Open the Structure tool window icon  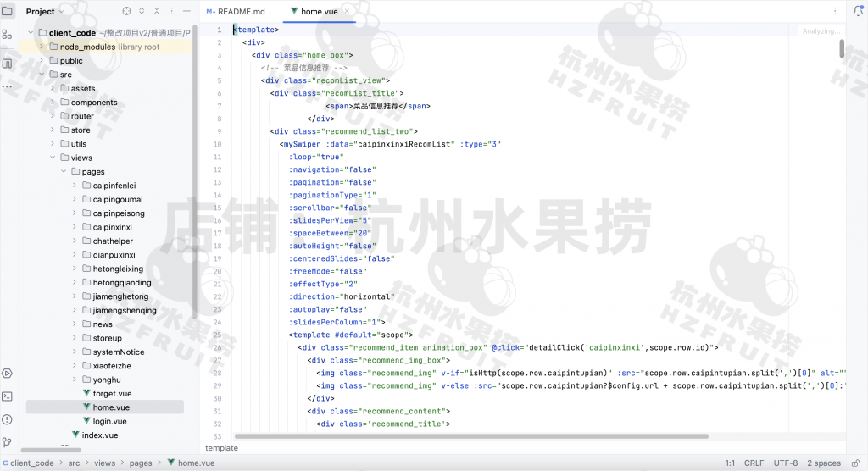click(x=7, y=34)
